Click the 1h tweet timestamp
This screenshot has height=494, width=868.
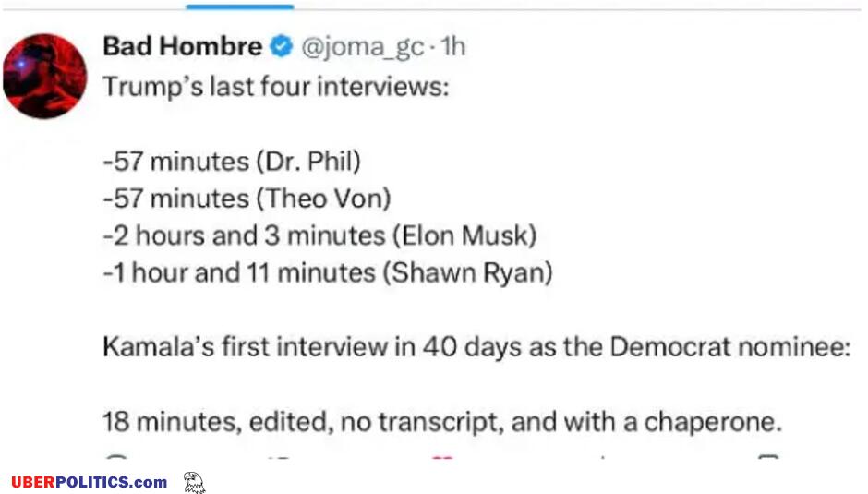click(x=453, y=46)
